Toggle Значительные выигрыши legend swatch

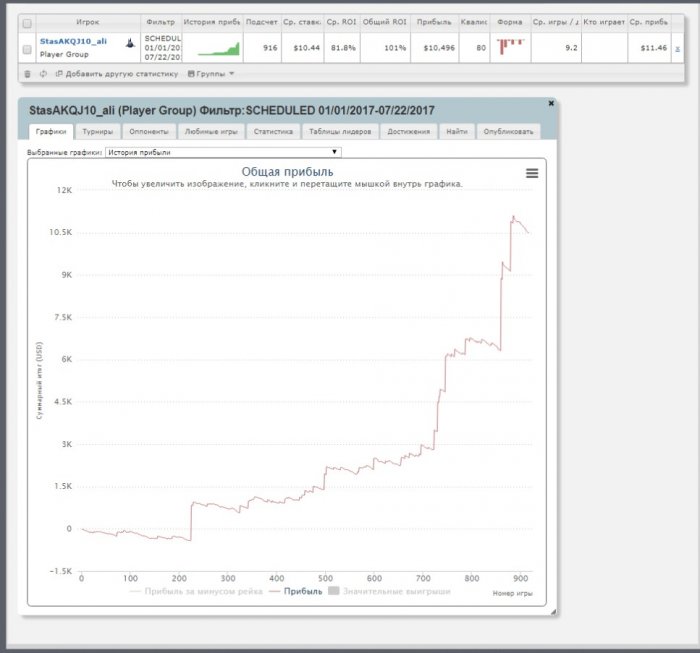(336, 591)
